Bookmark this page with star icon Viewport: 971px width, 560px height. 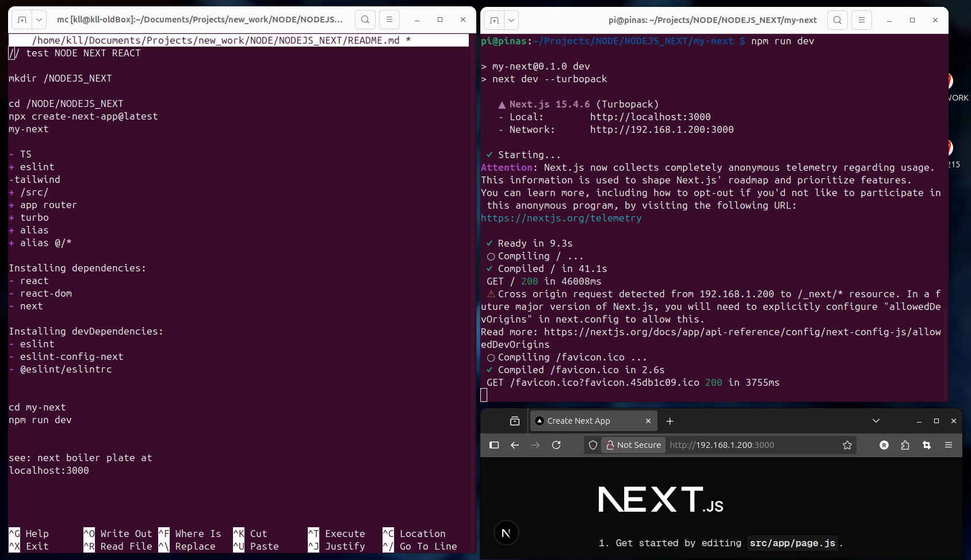tap(847, 445)
